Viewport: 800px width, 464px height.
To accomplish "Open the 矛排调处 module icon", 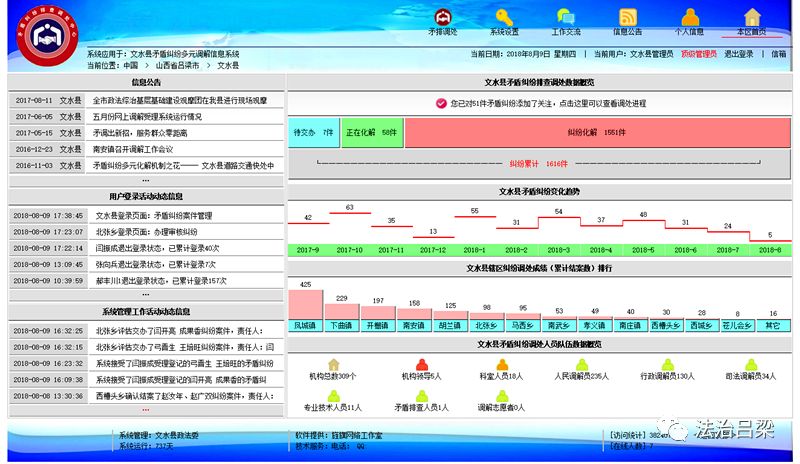I will pos(442,17).
